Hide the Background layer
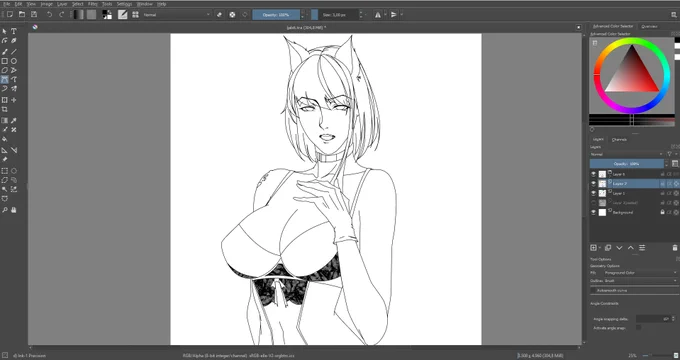 (x=593, y=213)
